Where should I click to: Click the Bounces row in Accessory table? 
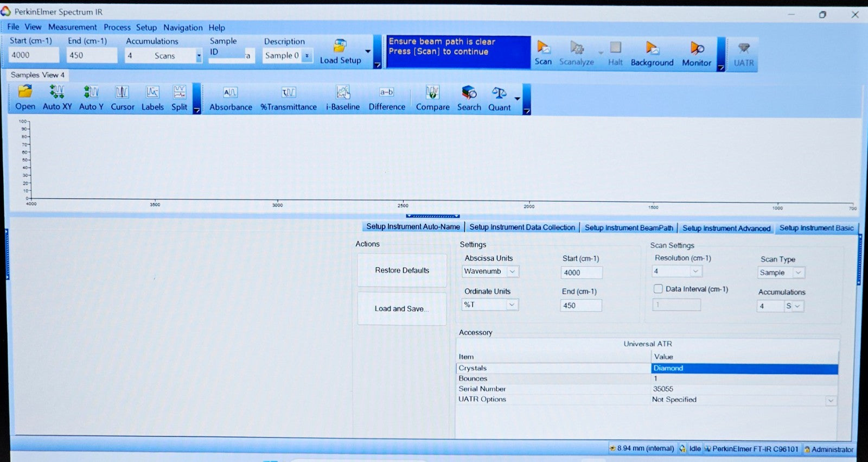(647, 379)
